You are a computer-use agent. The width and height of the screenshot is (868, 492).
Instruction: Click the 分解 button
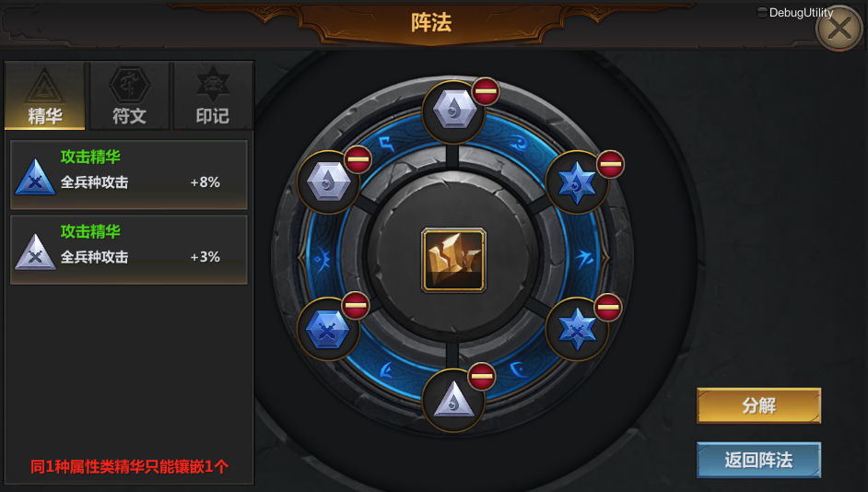[x=758, y=405]
